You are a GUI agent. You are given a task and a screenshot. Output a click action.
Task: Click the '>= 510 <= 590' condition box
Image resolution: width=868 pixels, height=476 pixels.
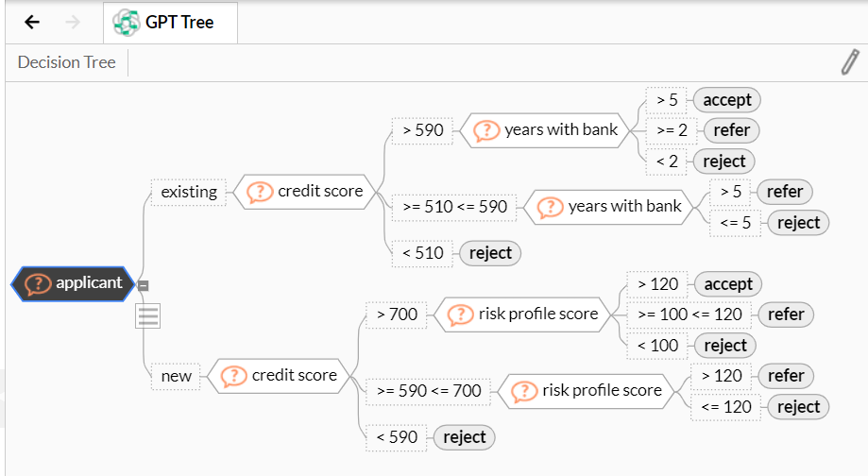click(x=454, y=207)
